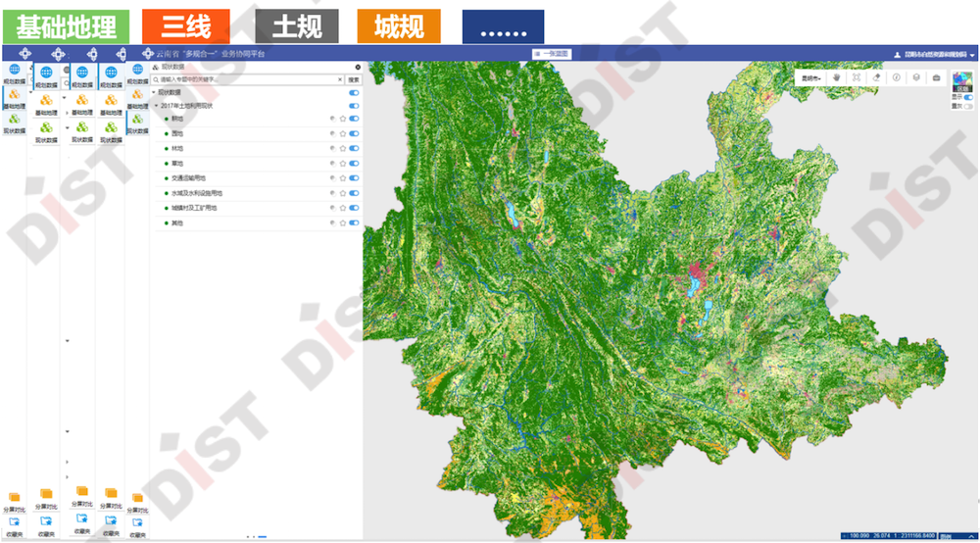This screenshot has width=980, height=543.
Task: Open the toolbox briefcase icon
Action: pyautogui.click(x=936, y=76)
